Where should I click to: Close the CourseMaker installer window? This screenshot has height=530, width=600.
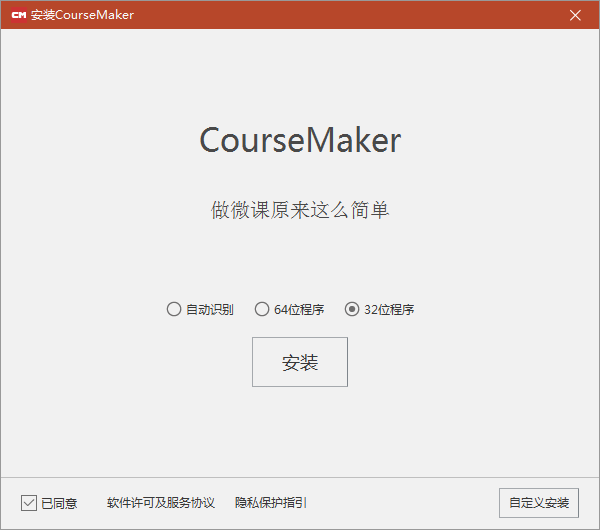(x=575, y=15)
